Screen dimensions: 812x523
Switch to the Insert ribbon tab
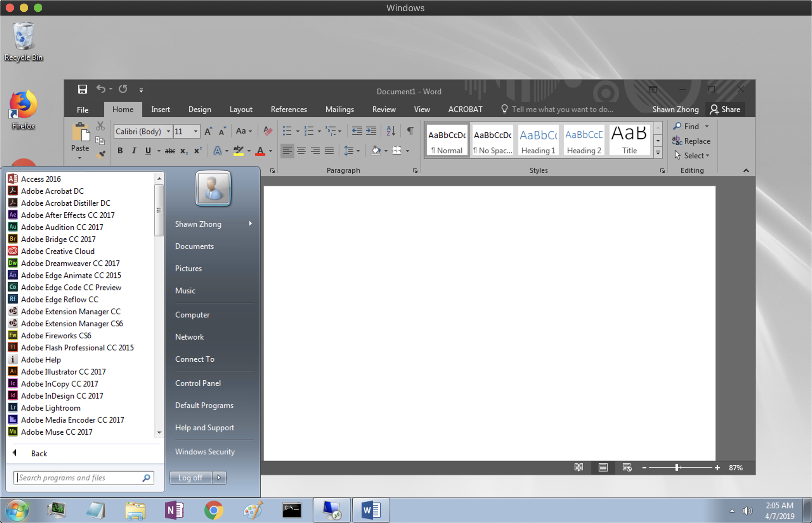[x=160, y=109]
